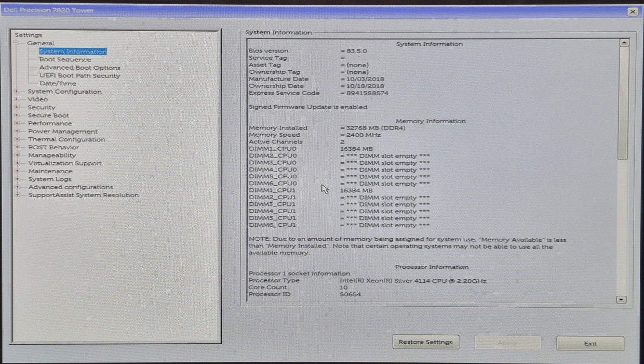Expand the POST Behavior node
Image resolution: width=644 pixels, height=364 pixels.
pyautogui.click(x=17, y=147)
